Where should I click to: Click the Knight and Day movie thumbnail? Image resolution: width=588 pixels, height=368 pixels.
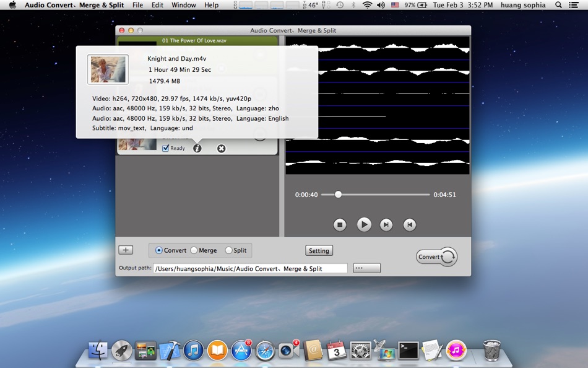tap(108, 69)
